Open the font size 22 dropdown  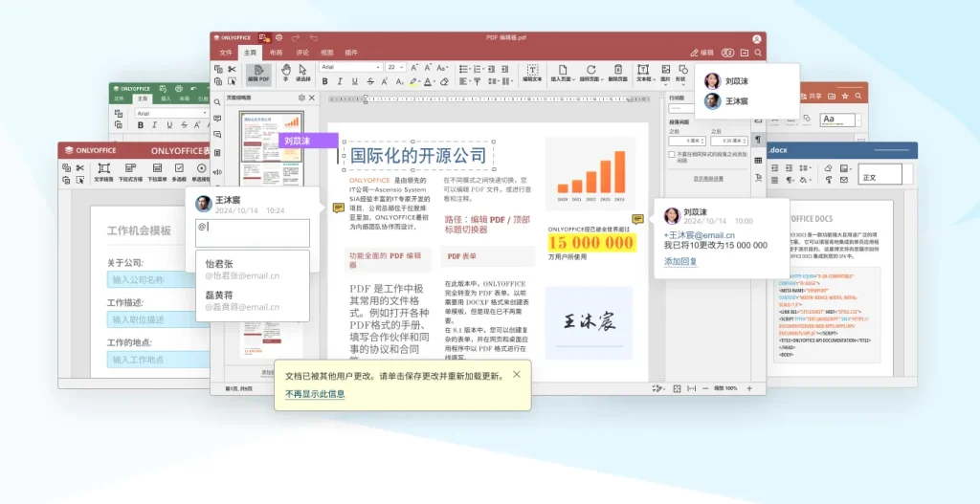point(395,68)
